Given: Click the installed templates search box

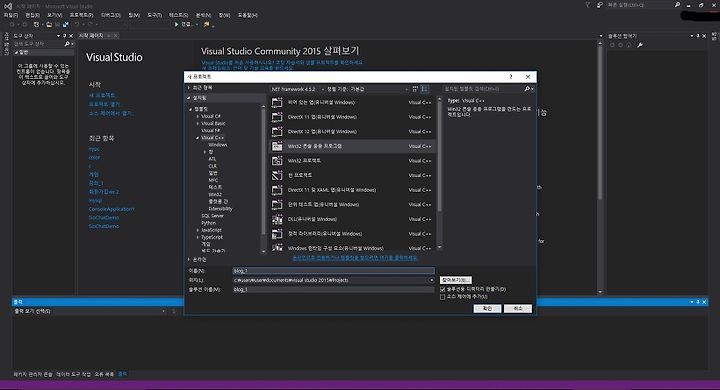Looking at the screenshot, I should pyautogui.click(x=484, y=89).
